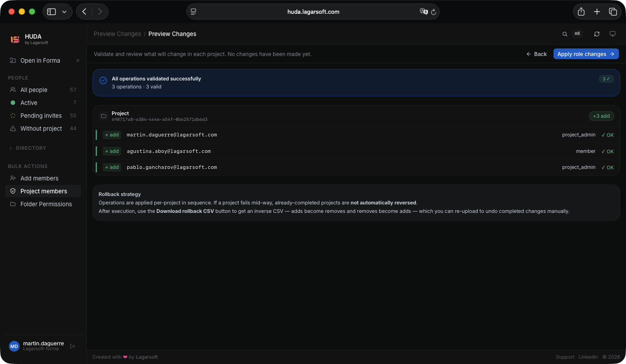Open the search magnifier icon
This screenshot has width=626, height=364.
pyautogui.click(x=565, y=34)
